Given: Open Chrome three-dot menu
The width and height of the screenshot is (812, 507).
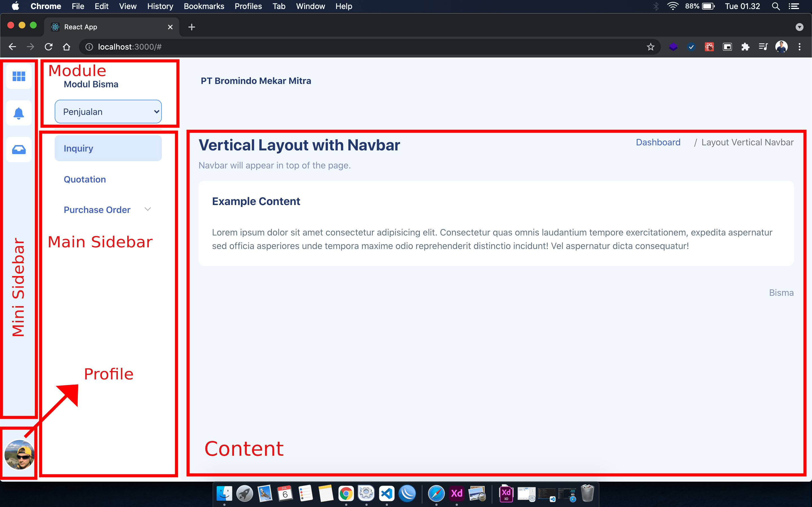Looking at the screenshot, I should coord(800,47).
